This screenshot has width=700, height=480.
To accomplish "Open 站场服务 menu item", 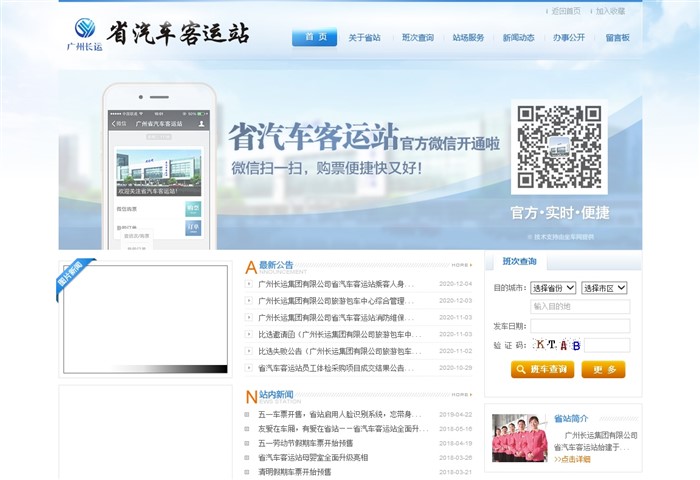I will click(468, 38).
